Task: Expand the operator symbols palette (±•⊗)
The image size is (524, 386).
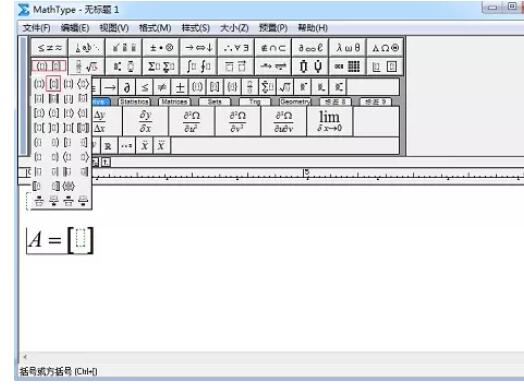Action: tap(161, 48)
